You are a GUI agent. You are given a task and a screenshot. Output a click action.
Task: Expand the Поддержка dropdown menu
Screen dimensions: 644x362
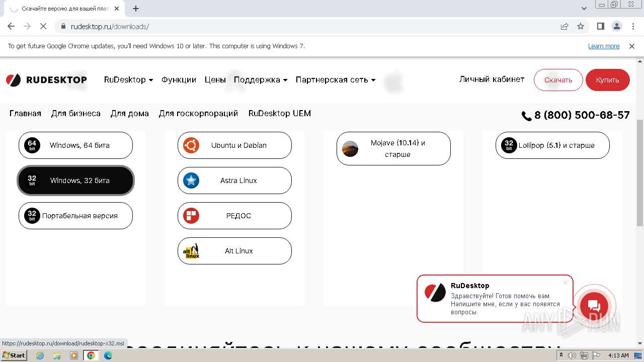coord(261,79)
